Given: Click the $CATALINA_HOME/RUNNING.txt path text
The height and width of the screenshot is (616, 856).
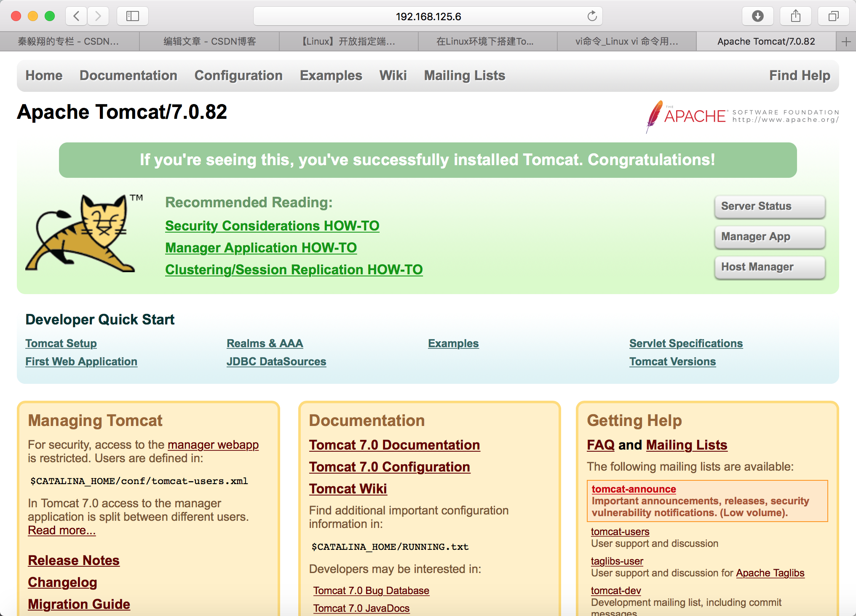Looking at the screenshot, I should click(x=390, y=547).
